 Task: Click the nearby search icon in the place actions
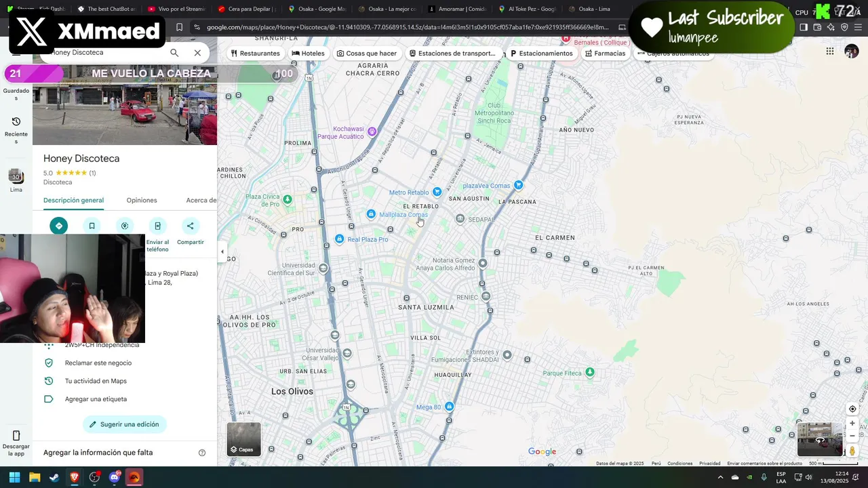(x=125, y=226)
